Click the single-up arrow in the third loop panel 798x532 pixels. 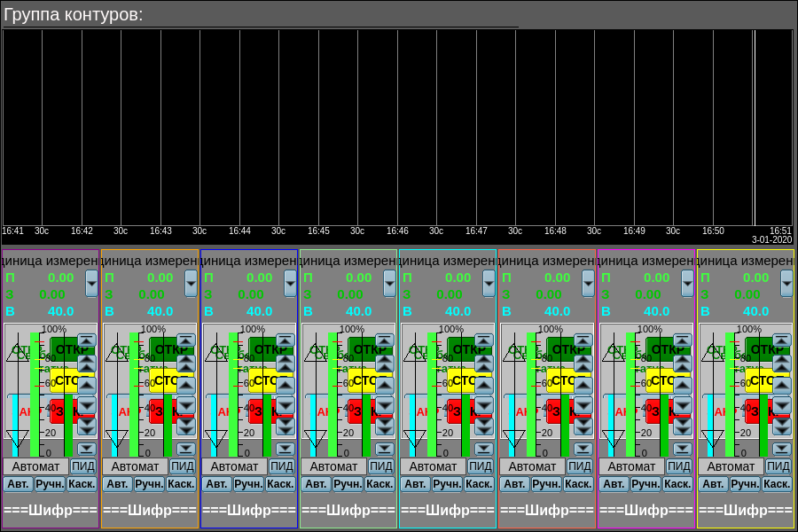[285, 384]
